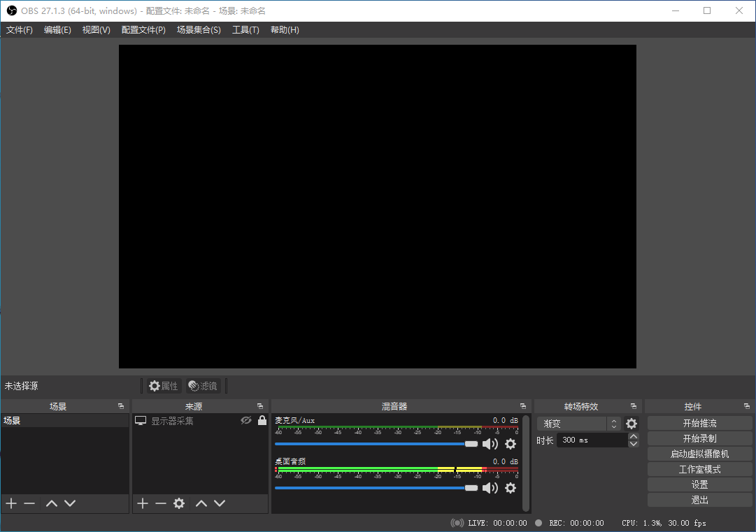点击来源面板的齿轮图标打开来源属性
This screenshot has height=532, width=756.
tap(178, 503)
